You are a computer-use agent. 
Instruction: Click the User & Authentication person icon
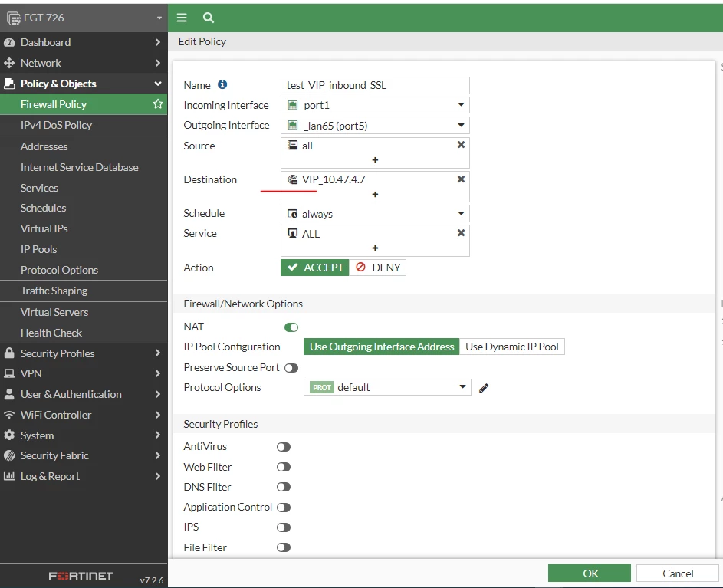tap(9, 394)
